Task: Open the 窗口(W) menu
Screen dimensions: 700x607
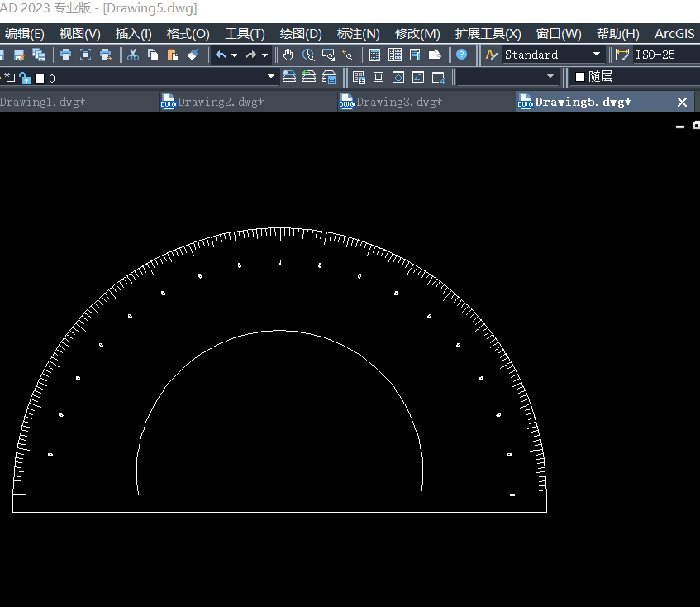Action: click(559, 34)
